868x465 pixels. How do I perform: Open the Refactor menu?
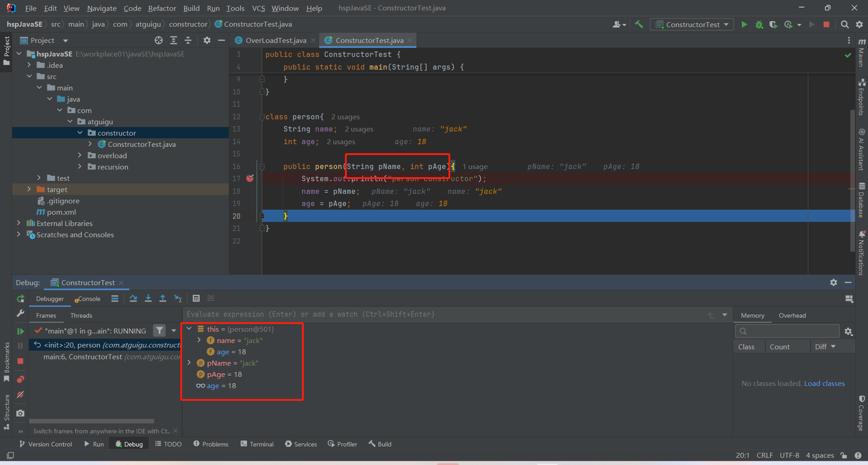162,8
